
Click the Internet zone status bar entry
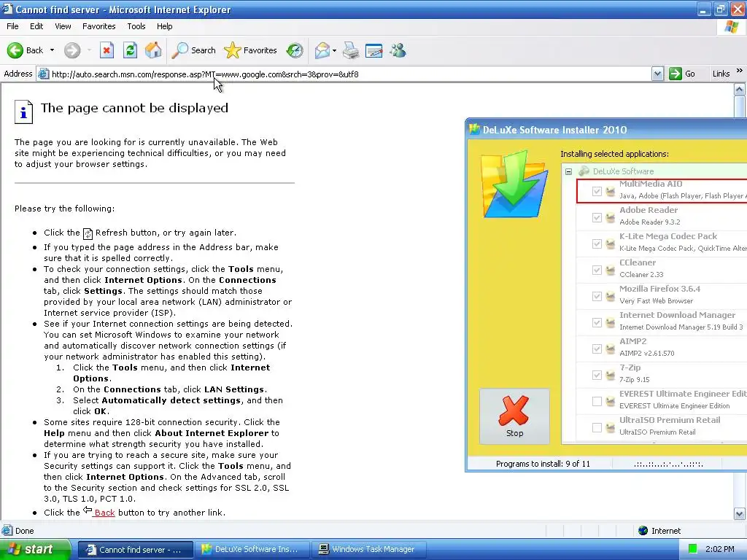coord(659,531)
